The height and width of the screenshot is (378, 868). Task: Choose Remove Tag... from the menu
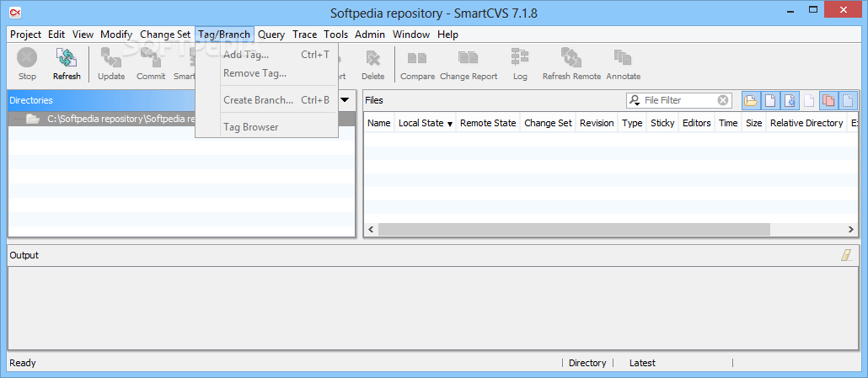pyautogui.click(x=267, y=73)
